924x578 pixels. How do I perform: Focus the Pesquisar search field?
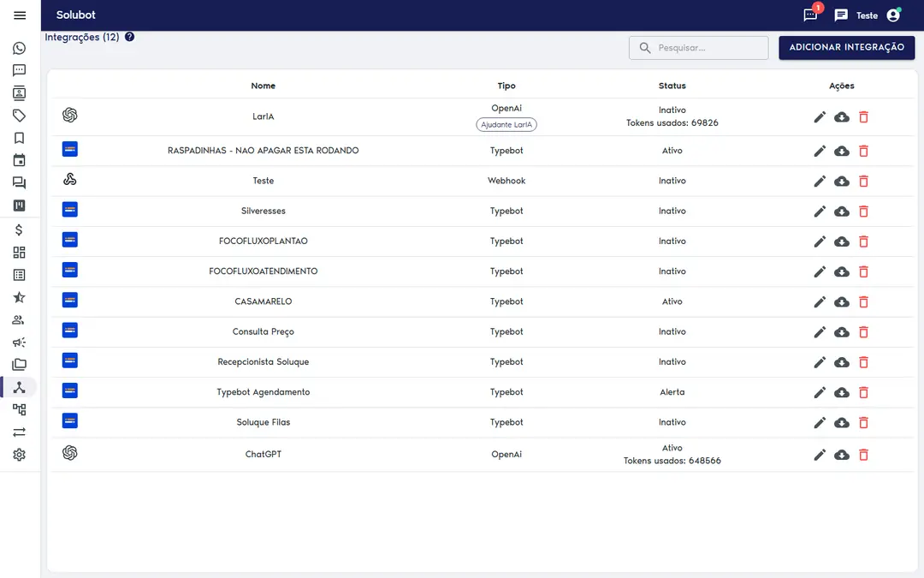coord(698,48)
